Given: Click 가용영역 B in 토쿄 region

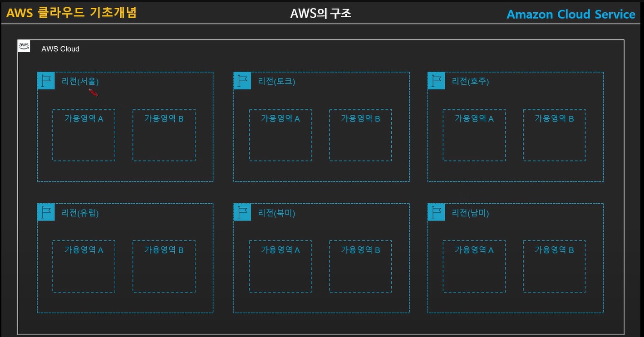Looking at the screenshot, I should point(360,135).
